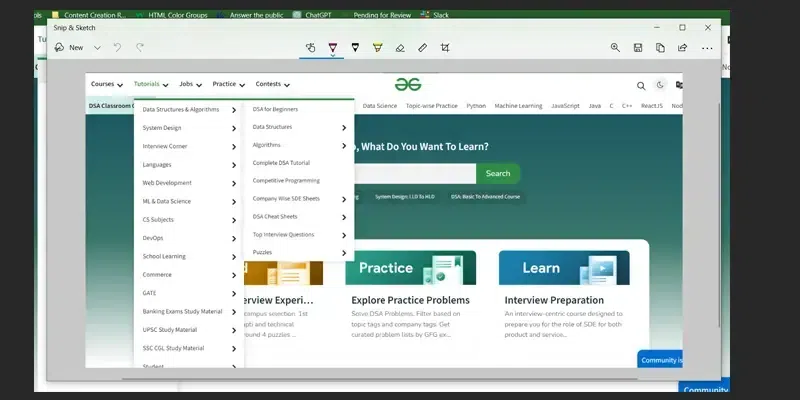Open the Learn card thumbnail
The width and height of the screenshot is (800, 400).
564,267
